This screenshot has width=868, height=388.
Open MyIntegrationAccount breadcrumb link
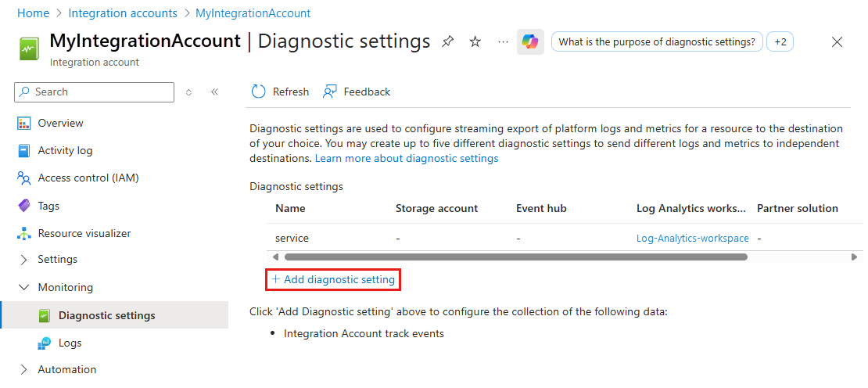pyautogui.click(x=253, y=13)
